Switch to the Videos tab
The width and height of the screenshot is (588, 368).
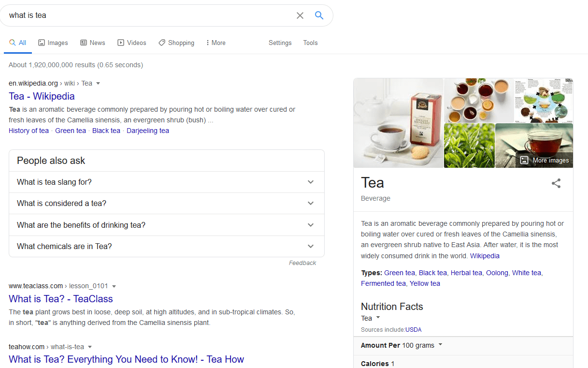click(x=132, y=43)
